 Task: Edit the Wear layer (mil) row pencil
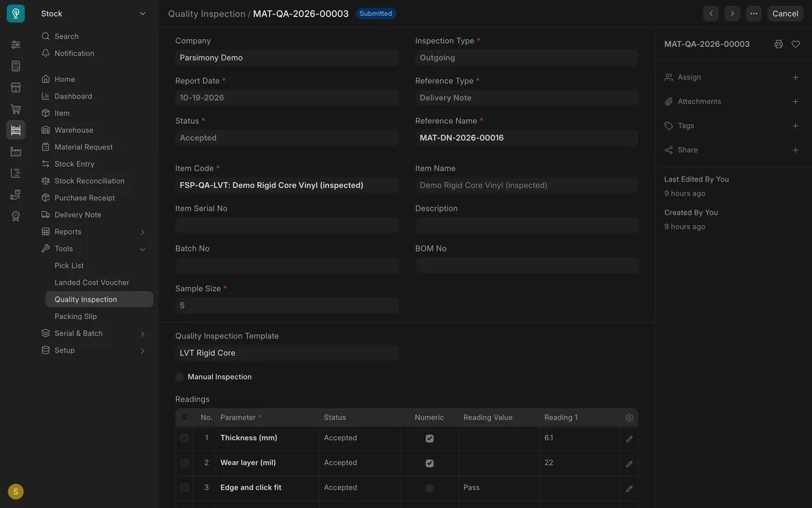point(629,464)
